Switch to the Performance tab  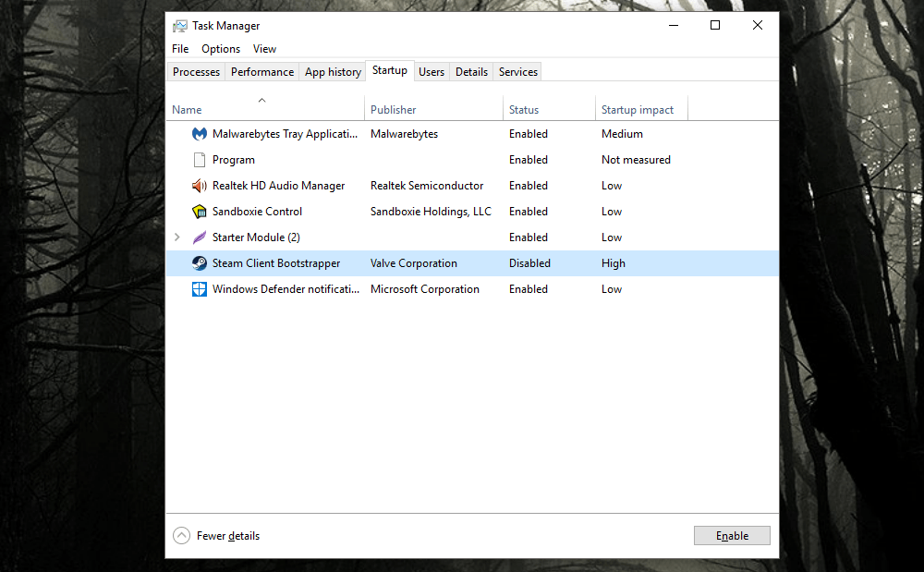point(263,71)
